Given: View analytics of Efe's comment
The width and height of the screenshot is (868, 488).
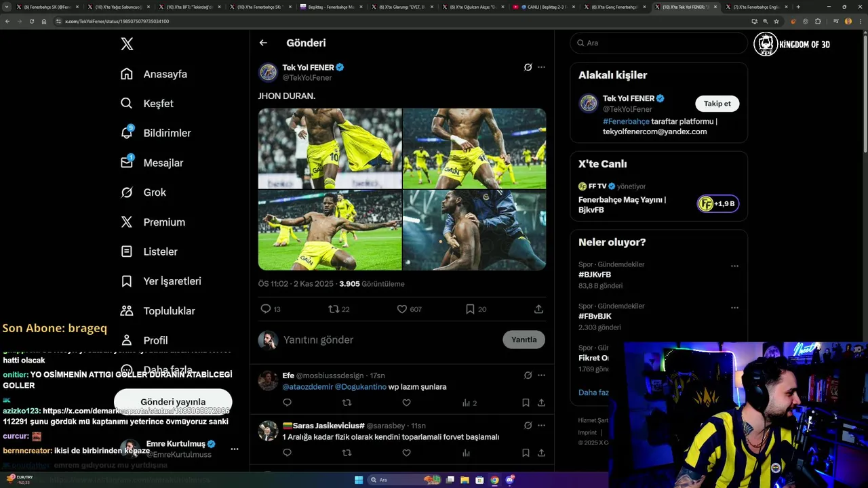Looking at the screenshot, I should (469, 403).
